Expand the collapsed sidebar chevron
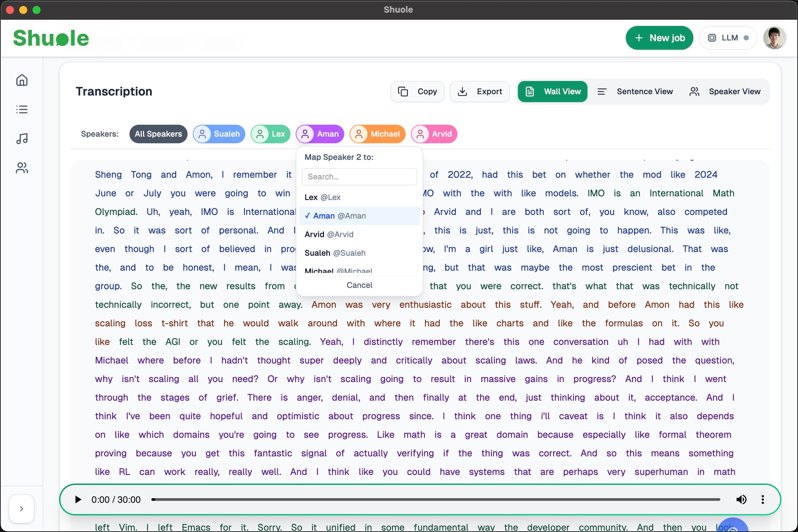 tap(21, 508)
